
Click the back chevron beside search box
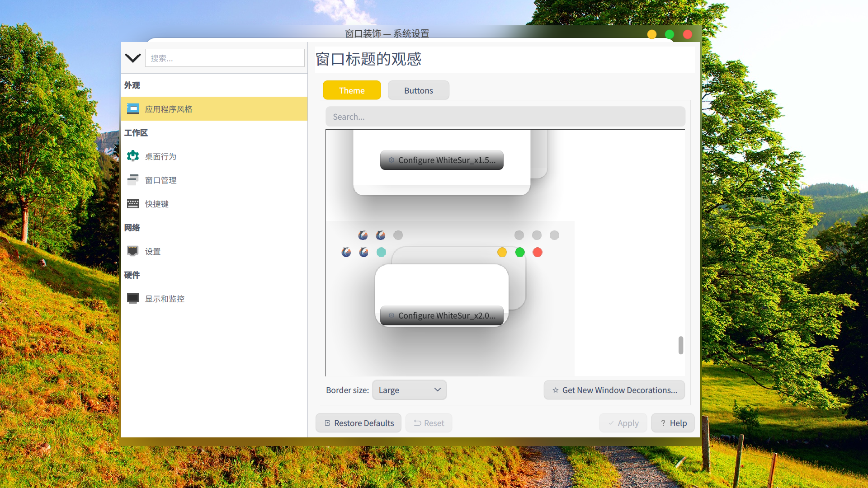[132, 58]
